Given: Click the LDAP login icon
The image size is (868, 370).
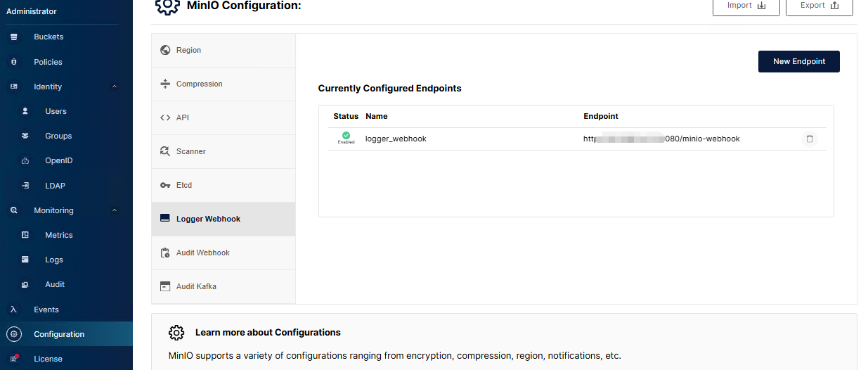Looking at the screenshot, I should coord(25,186).
